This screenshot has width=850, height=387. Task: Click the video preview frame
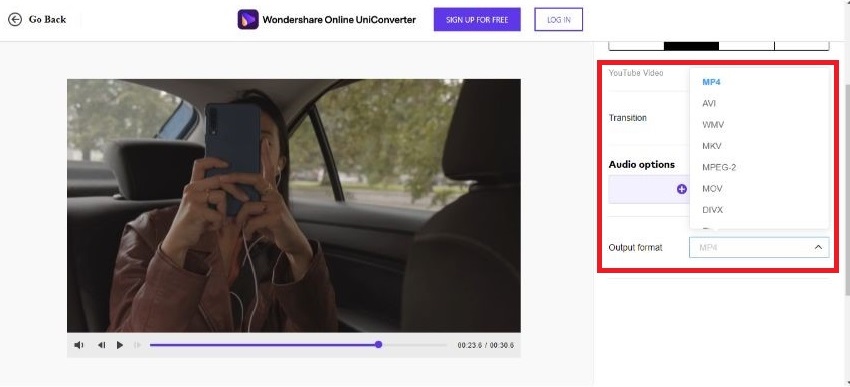(293, 205)
